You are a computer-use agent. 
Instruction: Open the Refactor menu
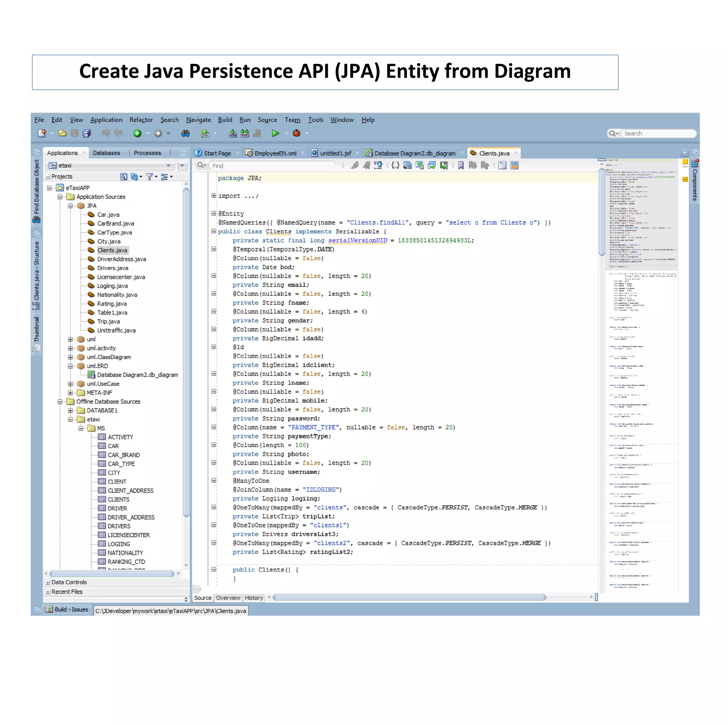pos(141,120)
